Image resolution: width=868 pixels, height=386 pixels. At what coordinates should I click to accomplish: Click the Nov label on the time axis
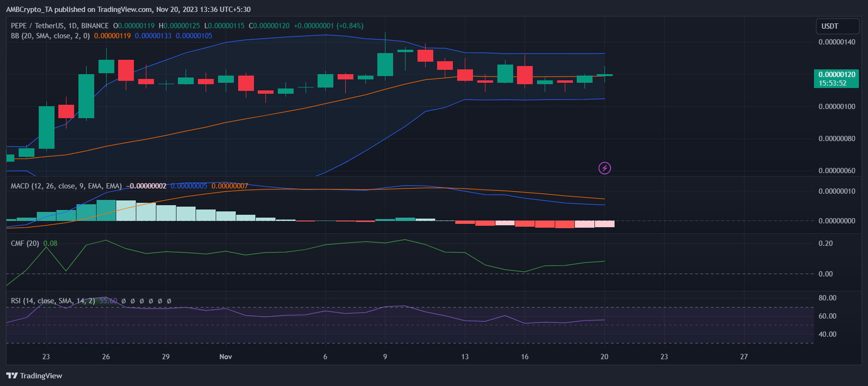tap(226, 357)
